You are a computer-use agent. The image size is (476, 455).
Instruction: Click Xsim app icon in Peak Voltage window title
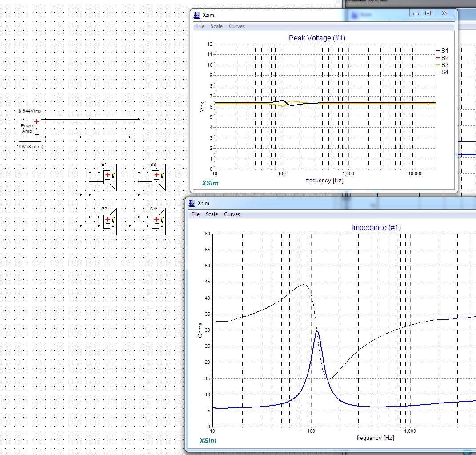point(197,15)
